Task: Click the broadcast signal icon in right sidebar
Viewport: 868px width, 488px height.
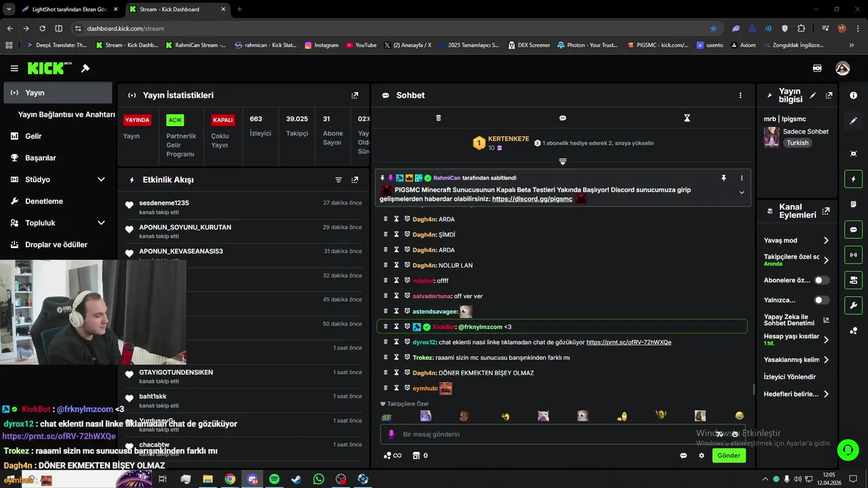Action: pos(853,255)
